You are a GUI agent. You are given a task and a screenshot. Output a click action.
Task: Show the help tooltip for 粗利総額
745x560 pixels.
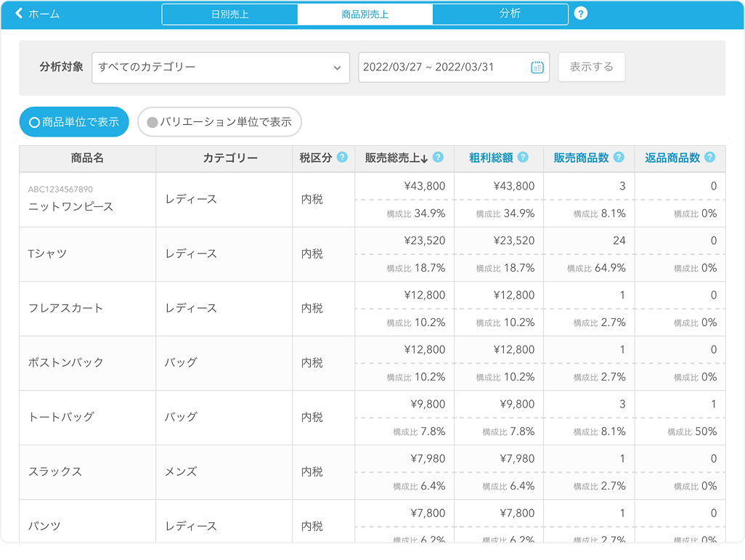pos(523,158)
